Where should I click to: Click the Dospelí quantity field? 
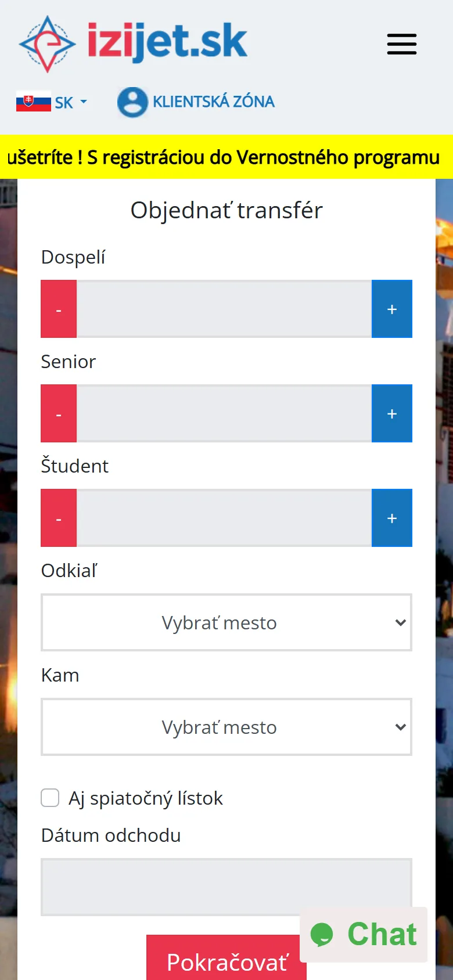(224, 309)
